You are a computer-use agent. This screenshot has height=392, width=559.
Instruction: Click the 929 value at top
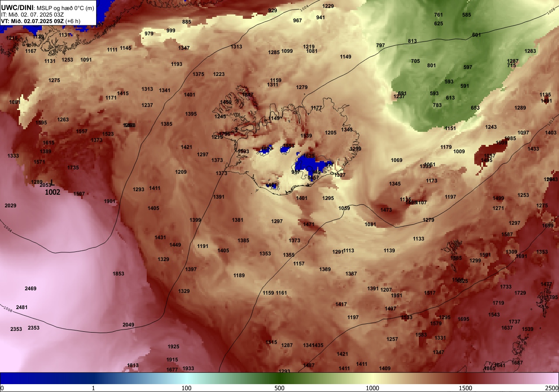pos(273,10)
